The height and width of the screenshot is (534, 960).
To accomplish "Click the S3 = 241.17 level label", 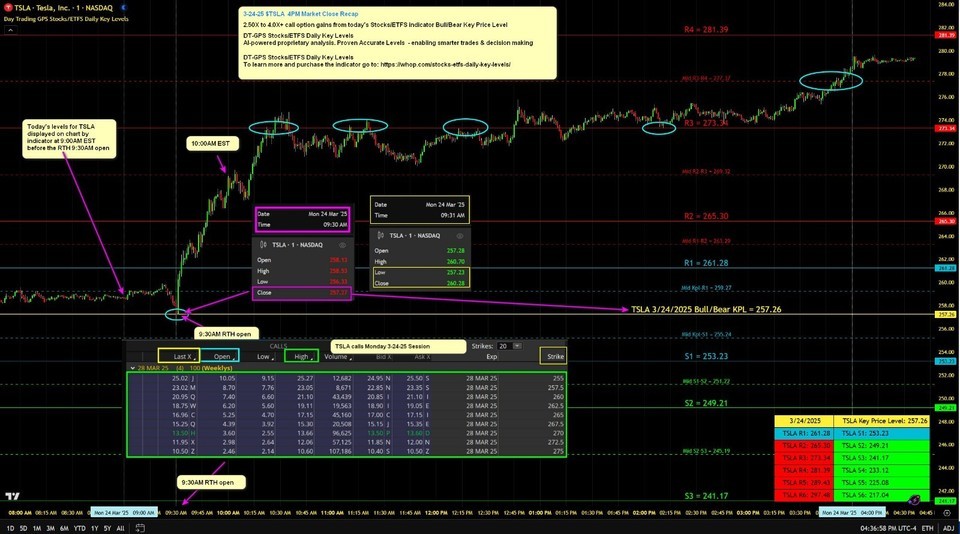I will (x=706, y=496).
